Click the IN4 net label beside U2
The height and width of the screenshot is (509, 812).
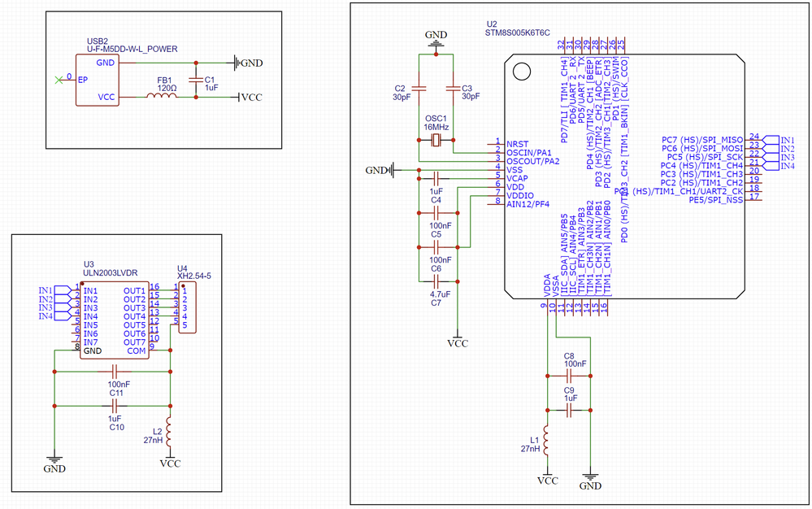click(779, 166)
